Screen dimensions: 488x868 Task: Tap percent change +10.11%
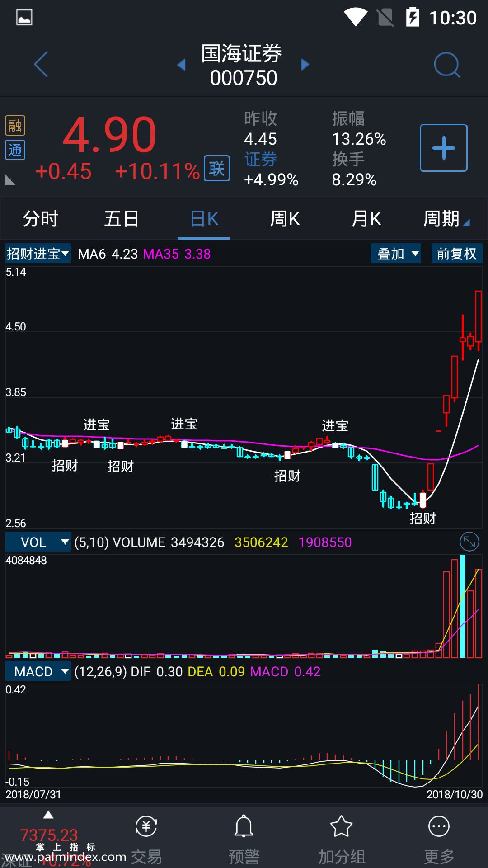(x=157, y=171)
